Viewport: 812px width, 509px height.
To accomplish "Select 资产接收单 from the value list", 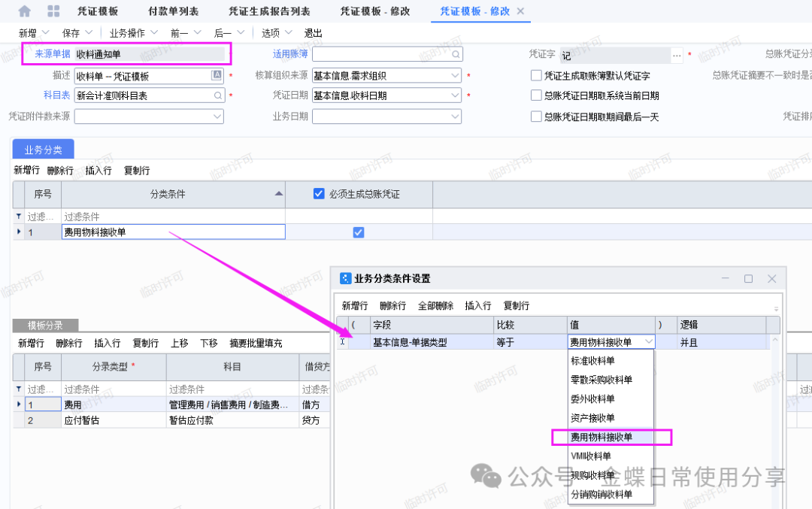I will (592, 418).
